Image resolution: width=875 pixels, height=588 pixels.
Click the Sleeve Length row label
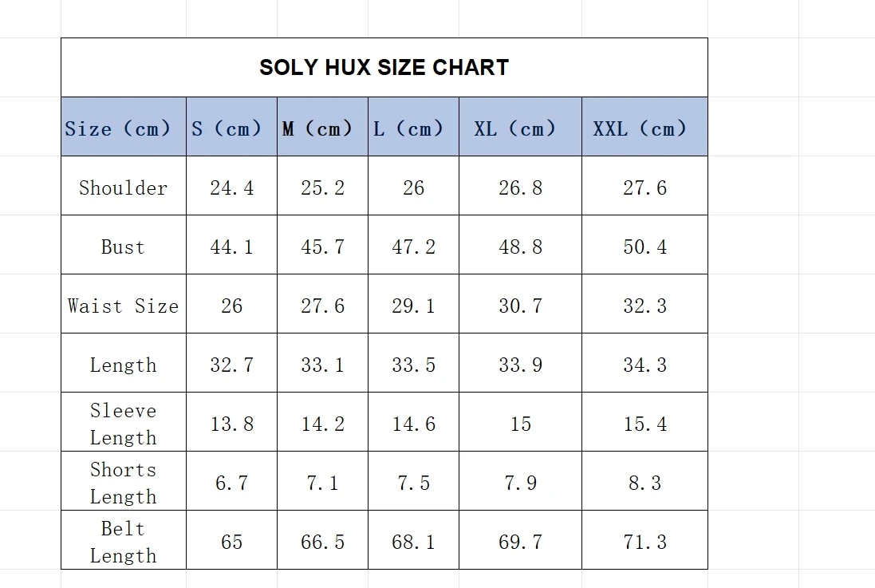pyautogui.click(x=123, y=424)
